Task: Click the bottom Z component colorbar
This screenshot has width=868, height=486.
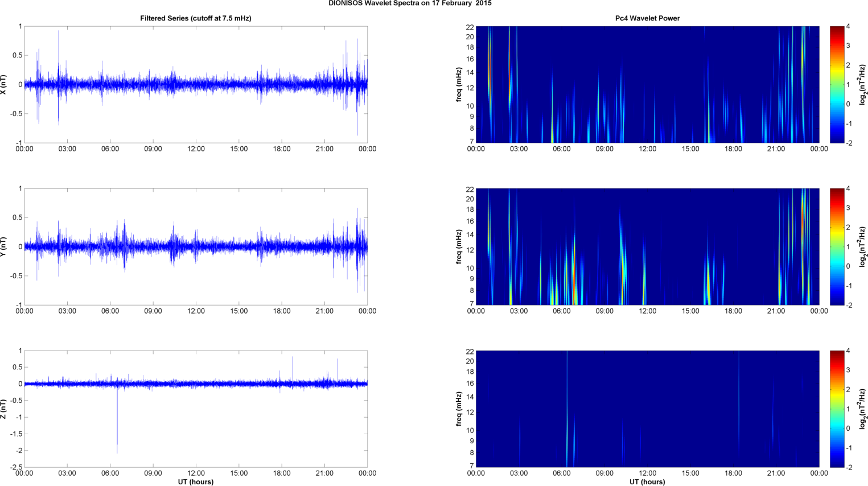Action: pos(837,409)
